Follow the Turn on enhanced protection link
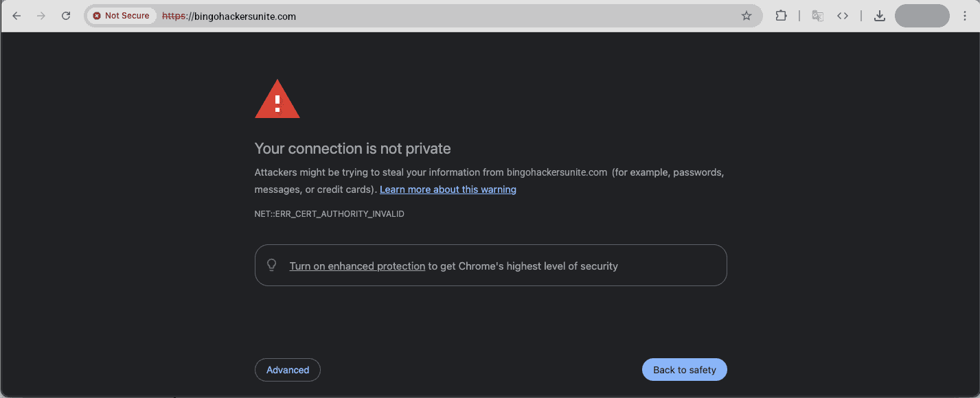 [357, 266]
